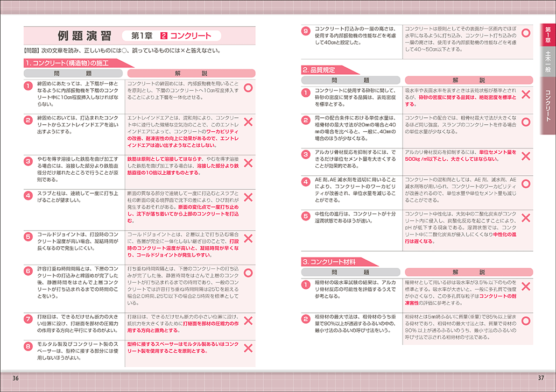This screenshot has width=556, height=392.
Task: Click red text 打継面を部材の圧縮力の作用する方向と直角
Action: click(x=183, y=327)
